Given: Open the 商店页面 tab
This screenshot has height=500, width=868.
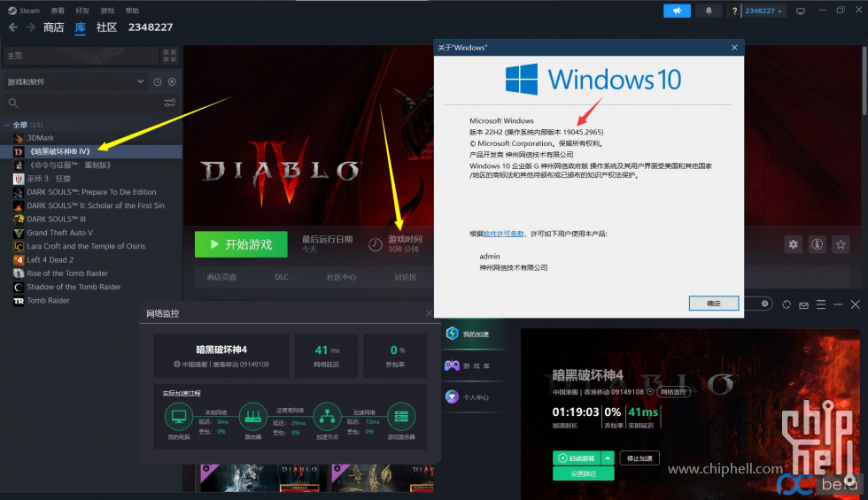Looking at the screenshot, I should pyautogui.click(x=221, y=277).
